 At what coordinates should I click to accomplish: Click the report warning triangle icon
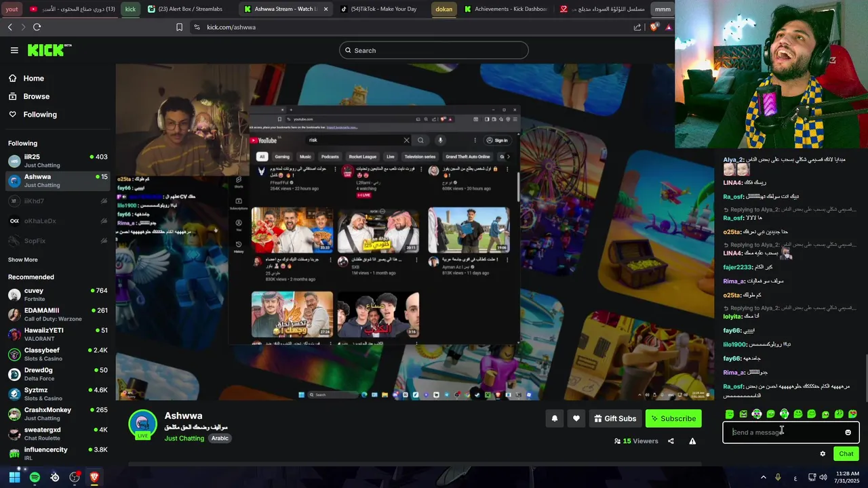tap(692, 441)
